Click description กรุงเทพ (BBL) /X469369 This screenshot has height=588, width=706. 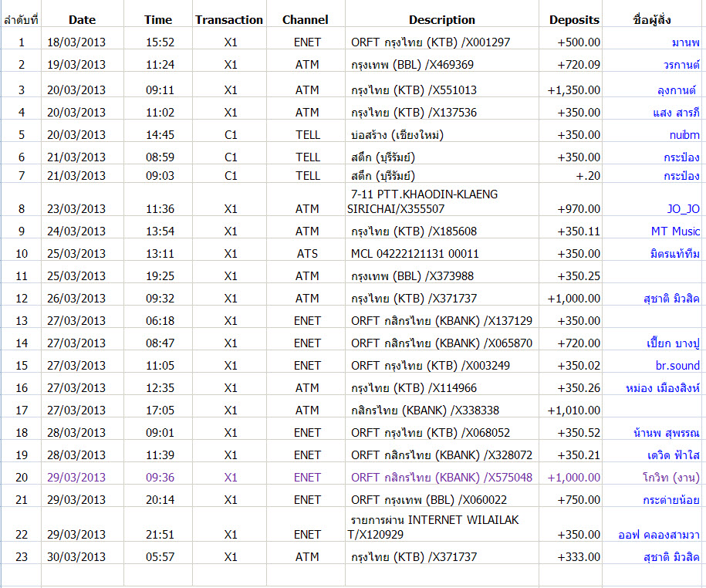(x=413, y=65)
